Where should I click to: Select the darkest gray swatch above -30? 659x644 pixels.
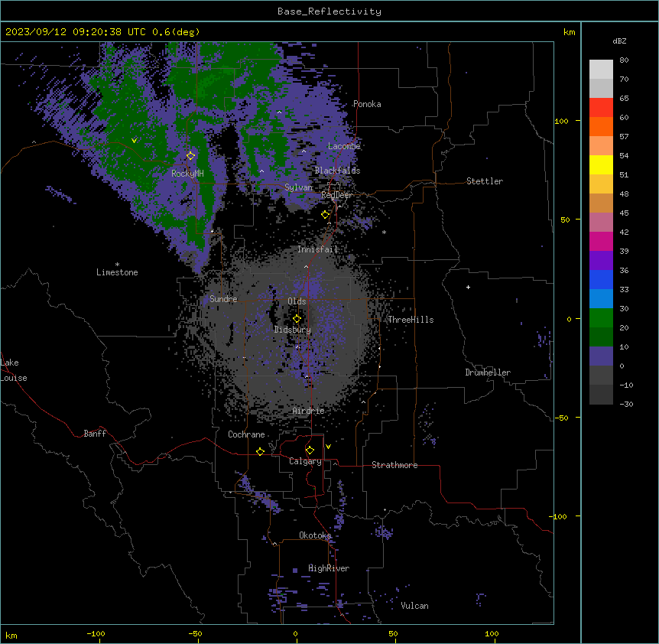[x=601, y=395]
